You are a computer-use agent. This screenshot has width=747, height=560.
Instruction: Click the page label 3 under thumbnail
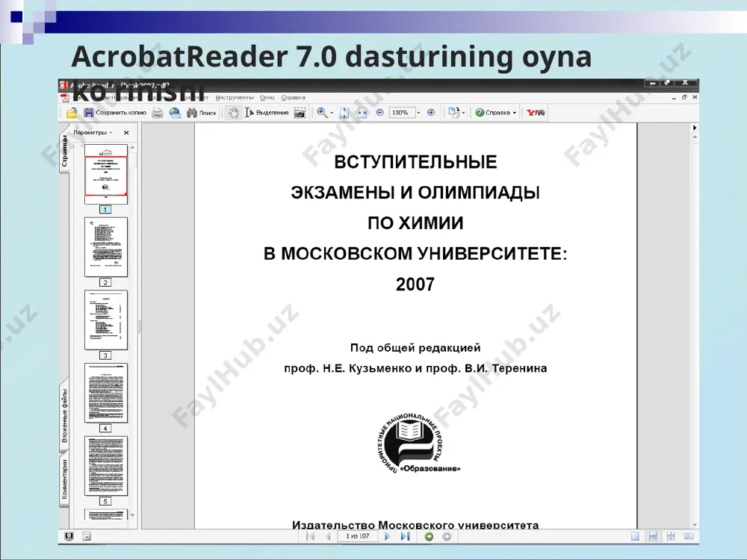105,355
